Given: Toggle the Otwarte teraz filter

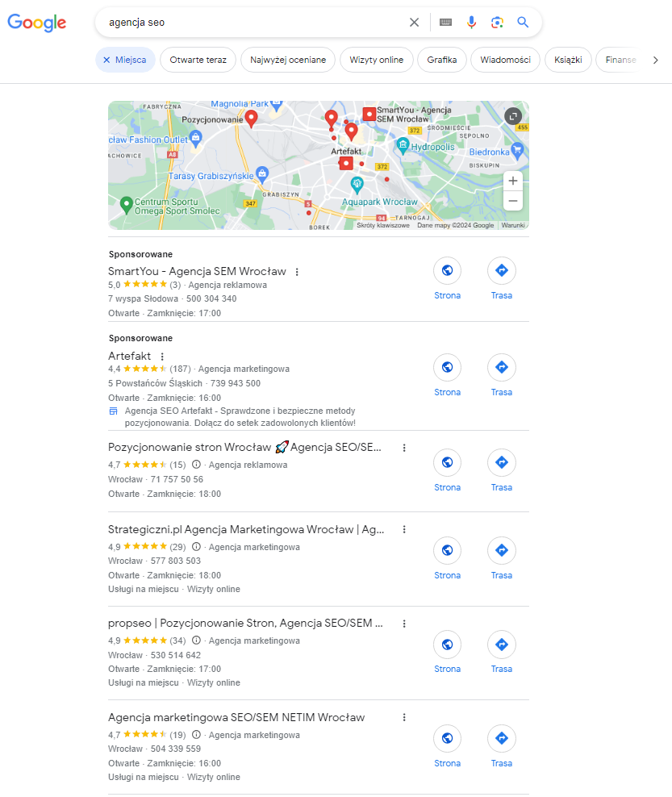Looking at the screenshot, I should point(198,60).
